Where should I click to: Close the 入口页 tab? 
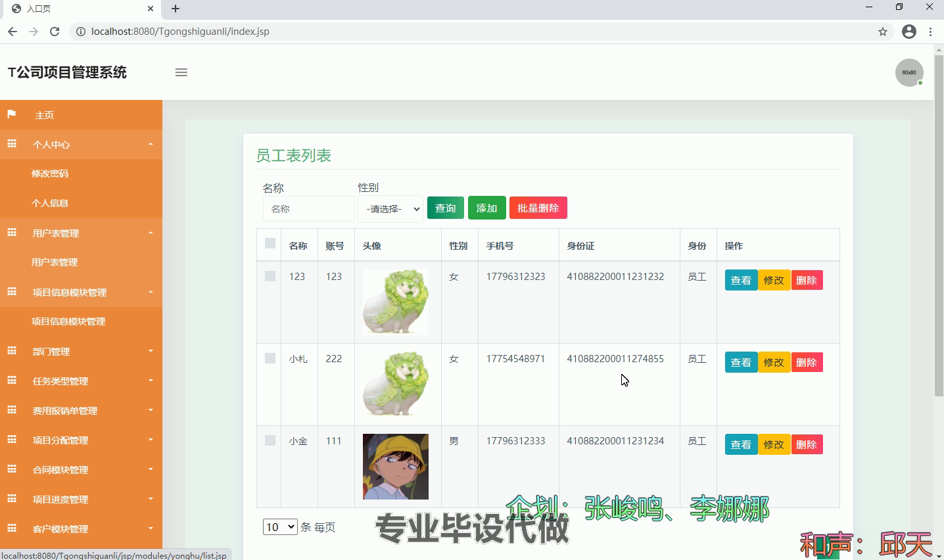click(151, 9)
